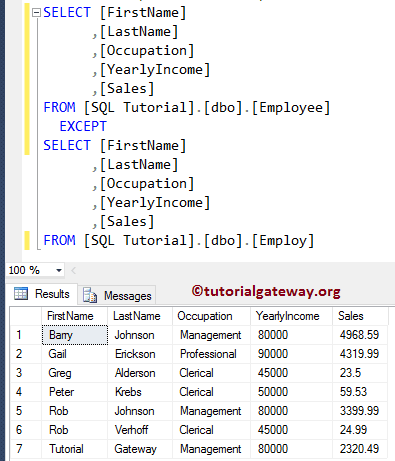The width and height of the screenshot is (395, 461).
Task: Click the EXCEPT keyword in the query
Action: pos(83,127)
